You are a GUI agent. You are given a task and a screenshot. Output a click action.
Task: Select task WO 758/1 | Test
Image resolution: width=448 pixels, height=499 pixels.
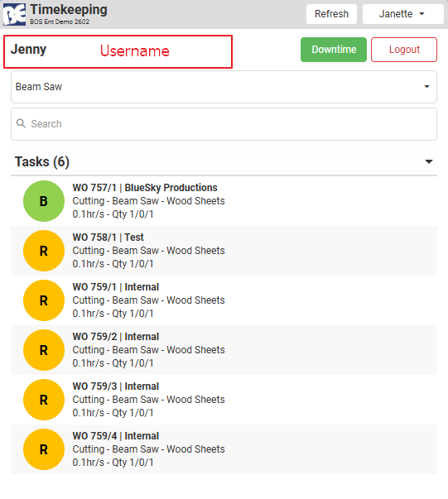224,251
